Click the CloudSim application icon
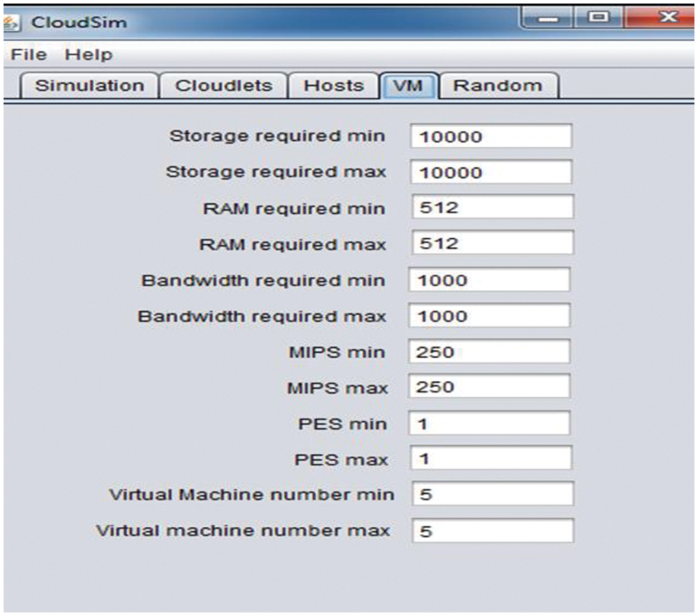698x616 pixels. 10,21
